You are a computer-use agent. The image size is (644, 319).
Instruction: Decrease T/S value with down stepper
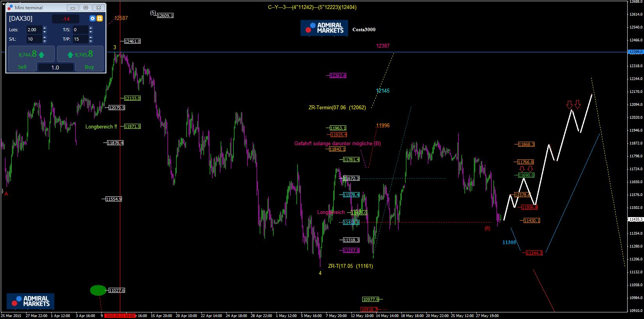click(x=91, y=32)
